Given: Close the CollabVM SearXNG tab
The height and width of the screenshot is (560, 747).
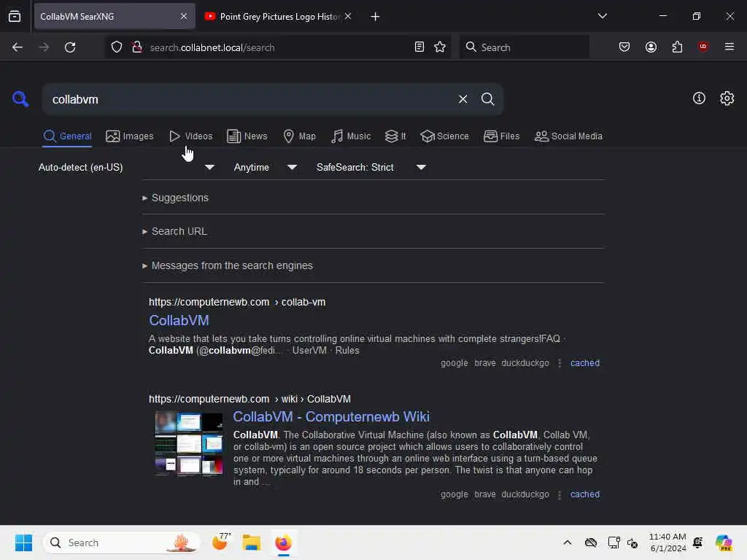Looking at the screenshot, I should 184,16.
